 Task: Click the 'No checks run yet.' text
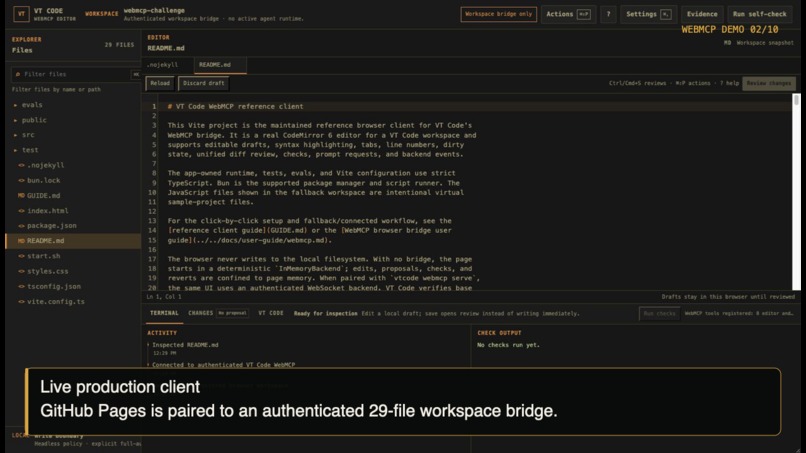[x=508, y=345]
